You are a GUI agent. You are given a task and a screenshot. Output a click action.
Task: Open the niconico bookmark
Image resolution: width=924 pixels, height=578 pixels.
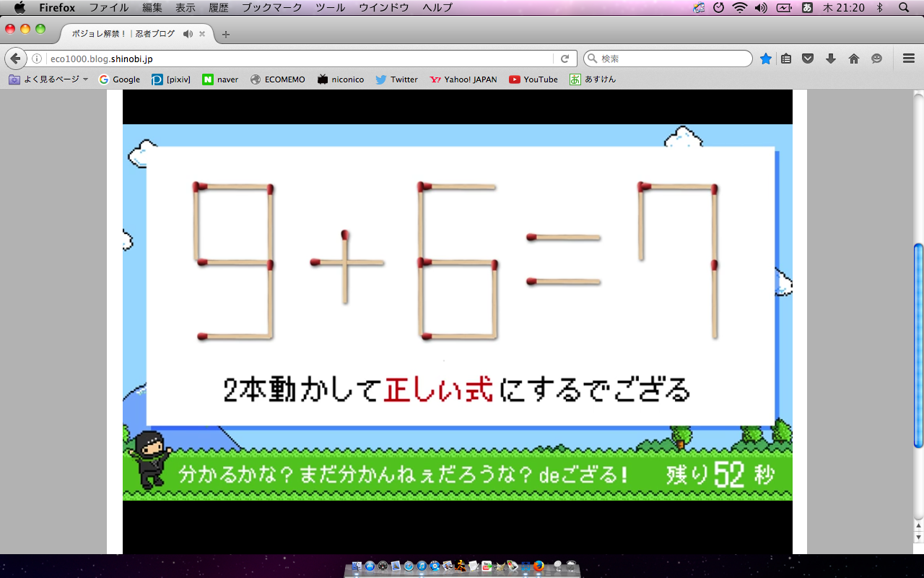[341, 79]
